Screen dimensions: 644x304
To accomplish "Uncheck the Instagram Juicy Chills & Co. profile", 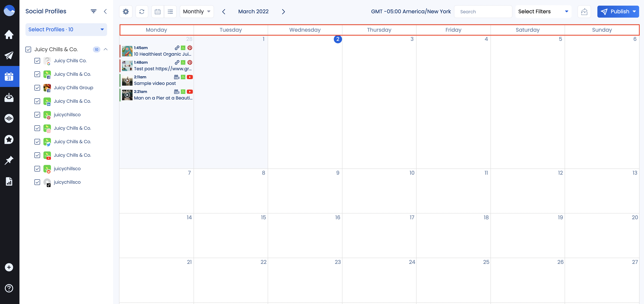I will [37, 128].
